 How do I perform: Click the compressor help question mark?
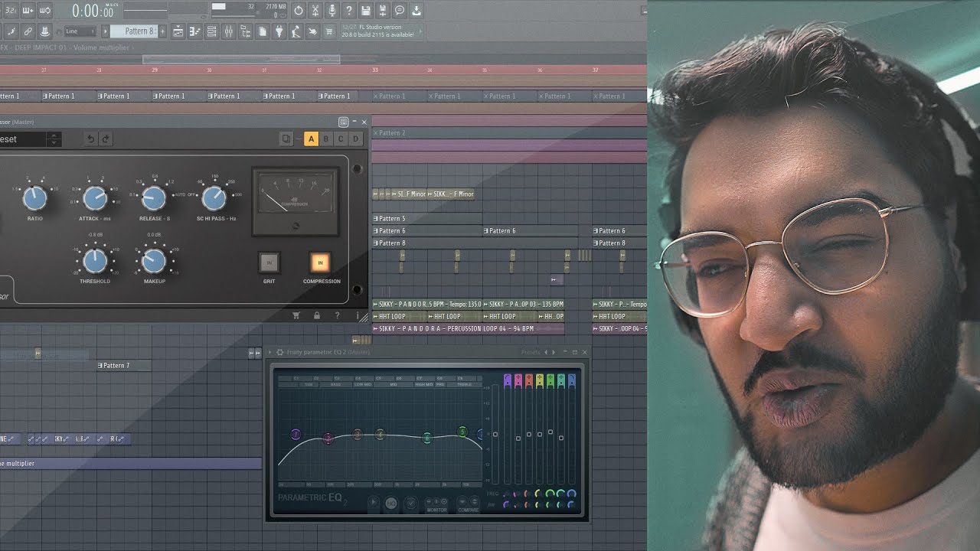[337, 315]
